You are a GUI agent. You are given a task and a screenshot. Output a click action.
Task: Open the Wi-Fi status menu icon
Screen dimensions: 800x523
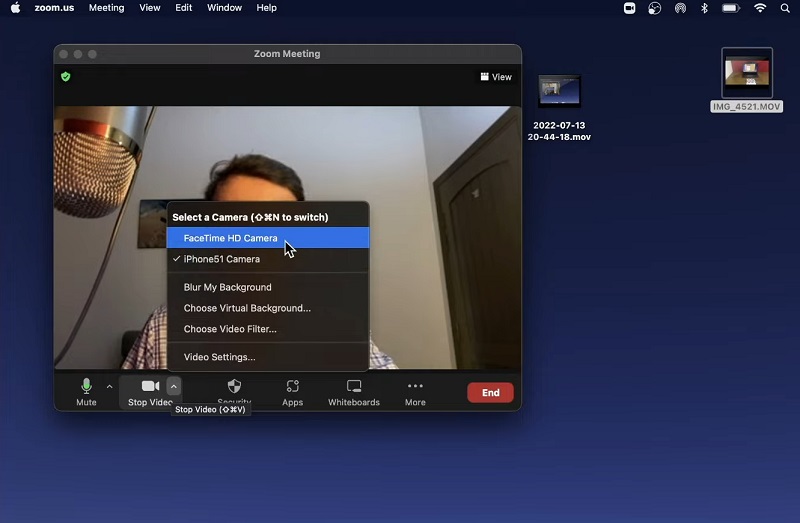click(760, 8)
